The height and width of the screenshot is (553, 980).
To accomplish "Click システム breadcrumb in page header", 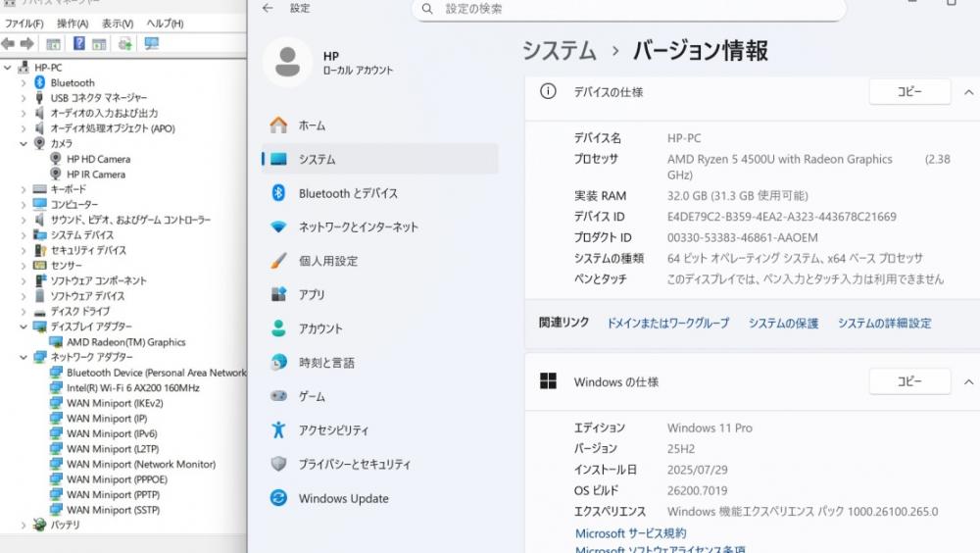I will coord(560,51).
